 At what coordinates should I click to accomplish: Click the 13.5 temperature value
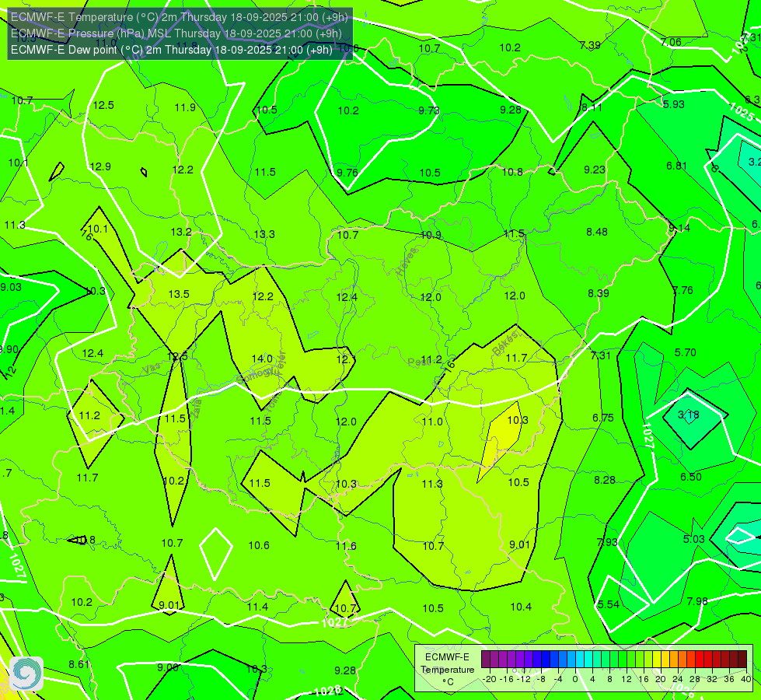(x=179, y=294)
